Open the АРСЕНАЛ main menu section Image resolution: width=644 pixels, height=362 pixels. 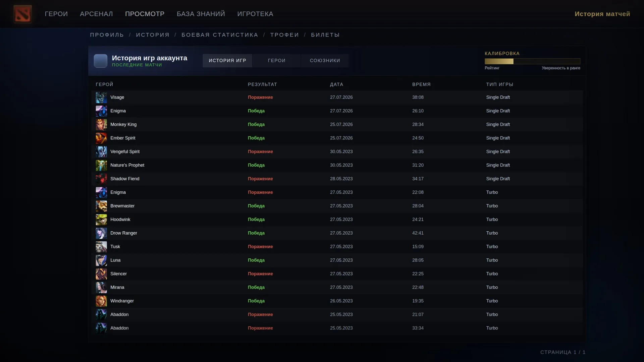[96, 14]
